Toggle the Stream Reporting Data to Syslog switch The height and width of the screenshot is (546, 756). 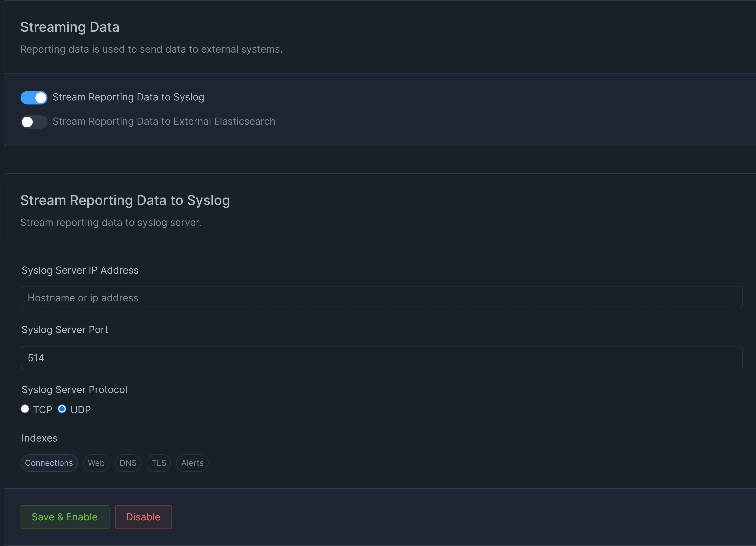(x=34, y=98)
